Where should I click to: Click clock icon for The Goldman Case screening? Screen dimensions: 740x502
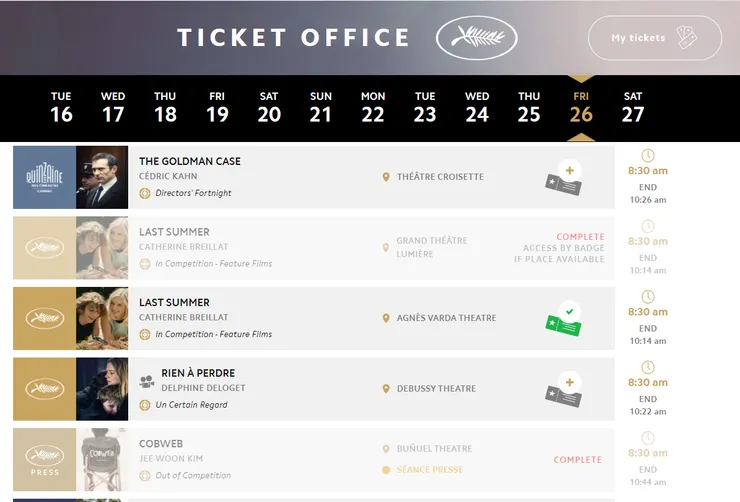[648, 156]
